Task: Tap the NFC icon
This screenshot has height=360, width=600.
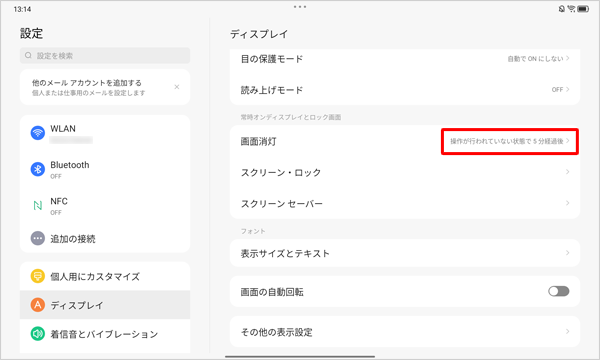Action: (x=38, y=205)
